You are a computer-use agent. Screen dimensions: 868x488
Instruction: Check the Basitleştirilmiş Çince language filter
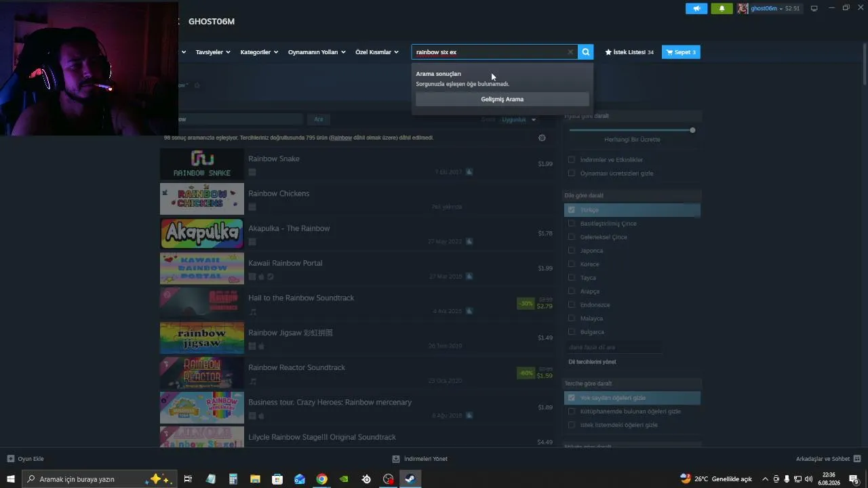(x=572, y=224)
